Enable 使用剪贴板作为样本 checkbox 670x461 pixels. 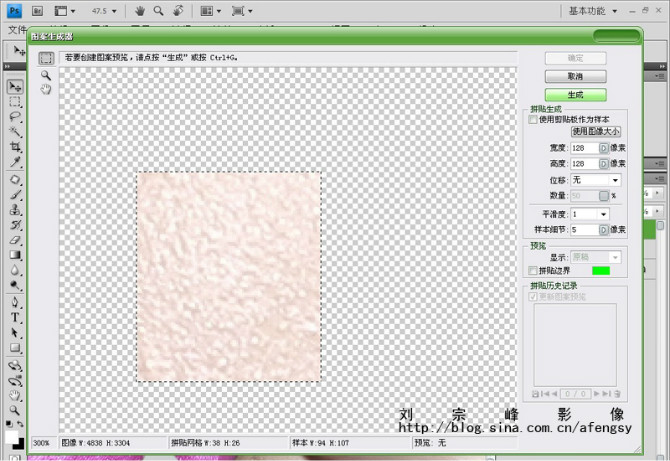pos(533,119)
